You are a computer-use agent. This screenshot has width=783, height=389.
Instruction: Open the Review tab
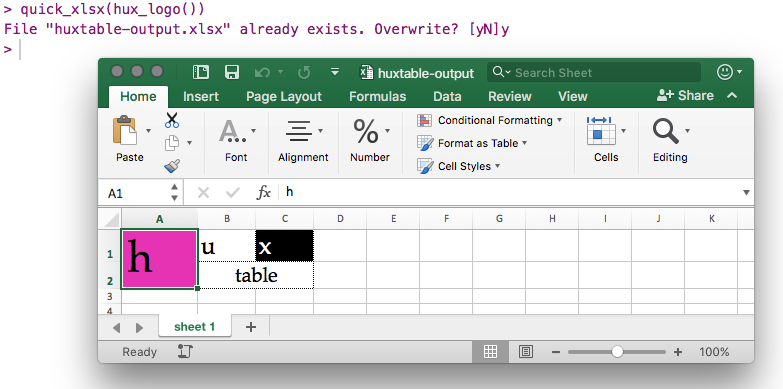point(510,96)
